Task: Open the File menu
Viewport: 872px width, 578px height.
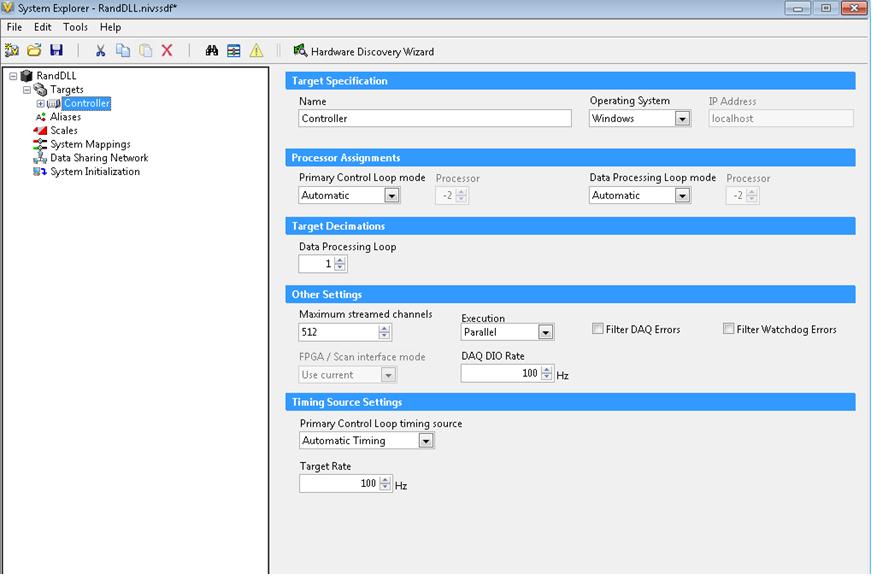Action: point(14,27)
